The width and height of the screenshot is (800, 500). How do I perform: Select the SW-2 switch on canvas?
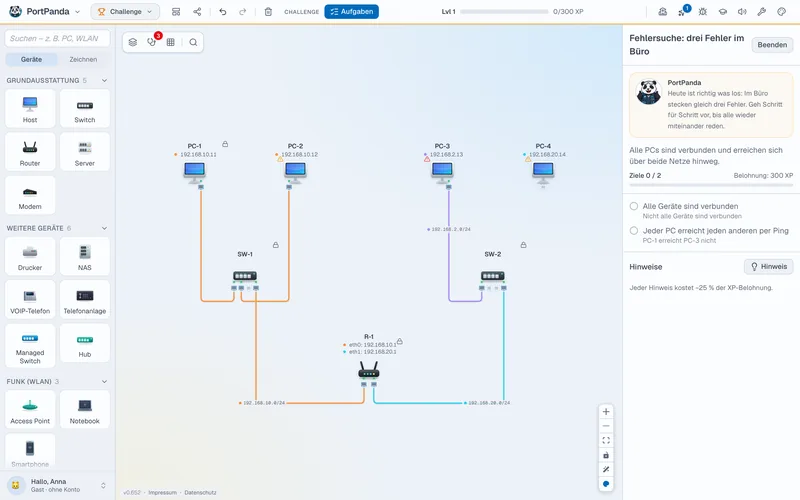click(x=492, y=276)
